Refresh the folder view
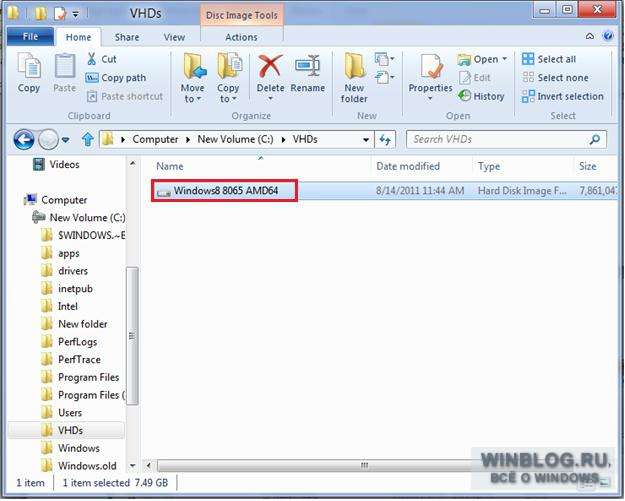Screen dimensions: 625x501 tap(385, 139)
